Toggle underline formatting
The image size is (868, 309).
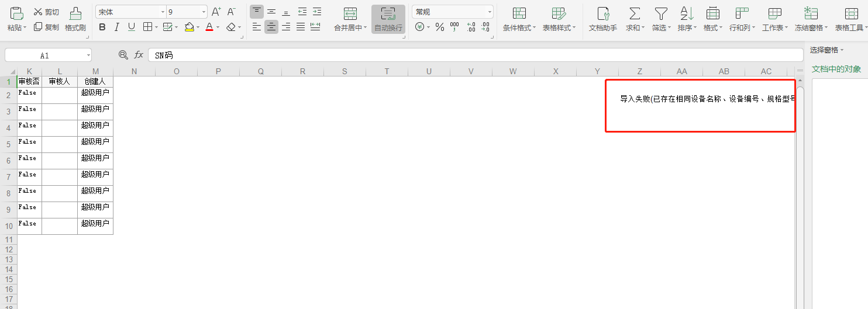[x=131, y=27]
